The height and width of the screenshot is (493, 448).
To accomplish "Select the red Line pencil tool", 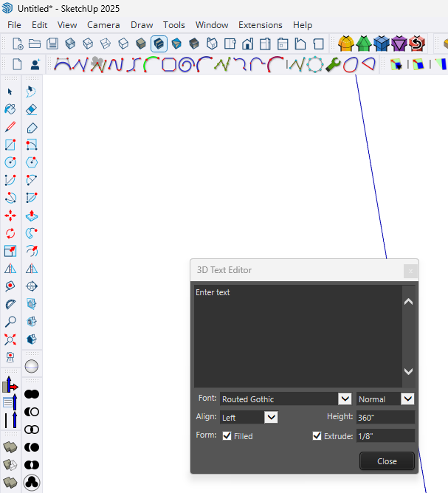I will click(10, 127).
